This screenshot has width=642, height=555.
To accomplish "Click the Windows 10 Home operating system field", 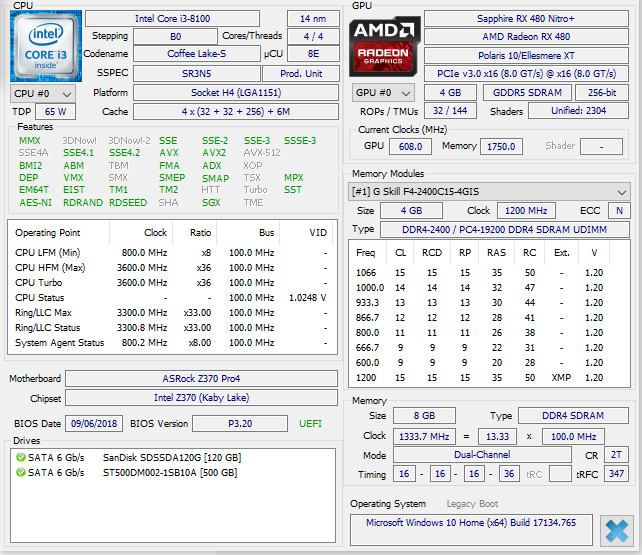I will 471,530.
